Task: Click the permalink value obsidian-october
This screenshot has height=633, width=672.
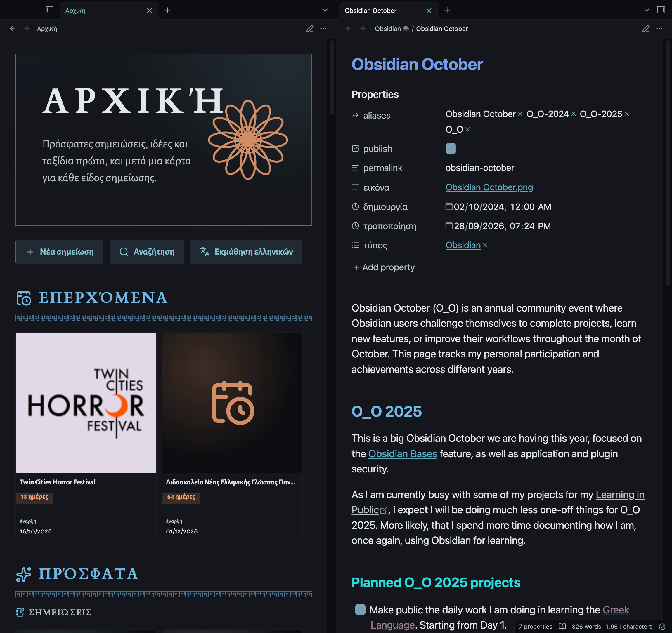Action: coord(480,168)
